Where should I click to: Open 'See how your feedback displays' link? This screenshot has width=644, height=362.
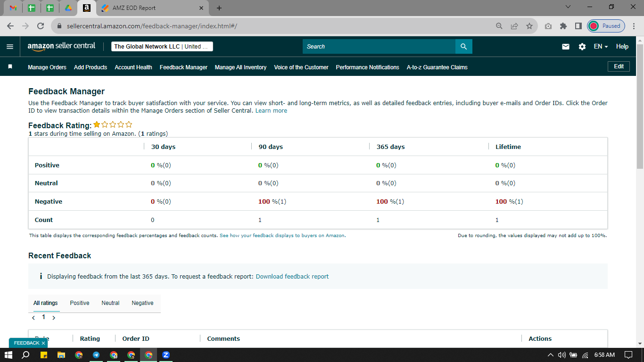pos(282,236)
